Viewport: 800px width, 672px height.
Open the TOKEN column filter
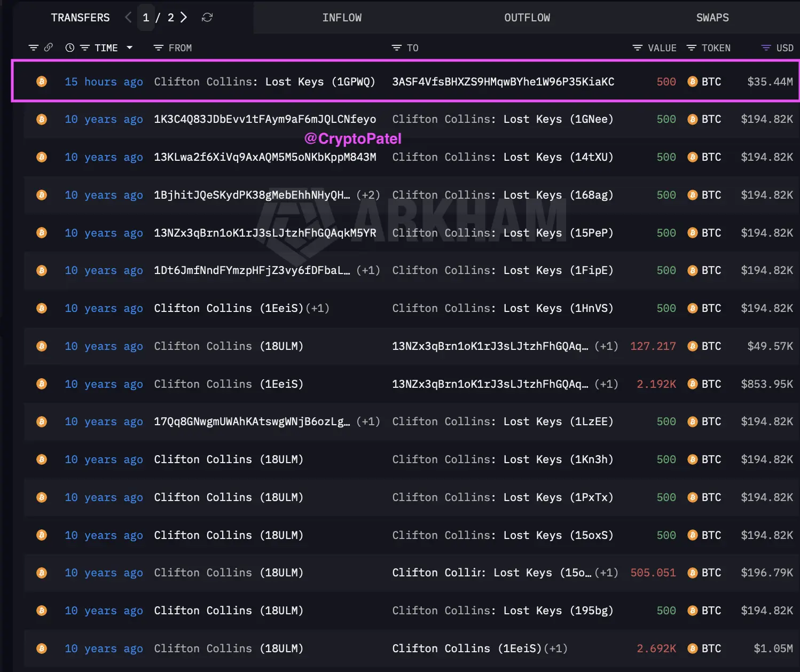(691, 48)
